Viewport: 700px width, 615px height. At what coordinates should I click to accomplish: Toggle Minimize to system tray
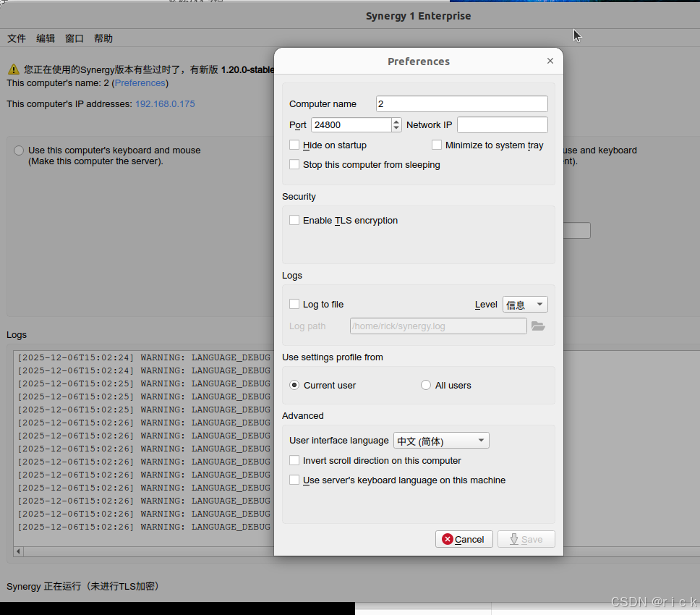click(x=437, y=145)
